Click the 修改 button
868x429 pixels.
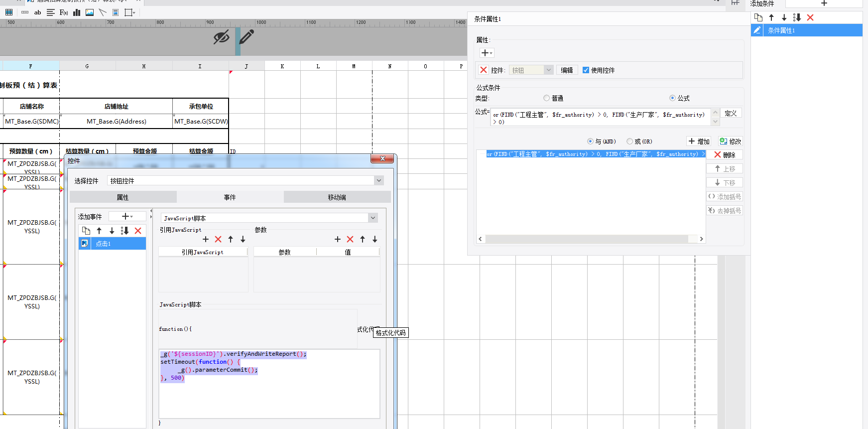point(731,142)
